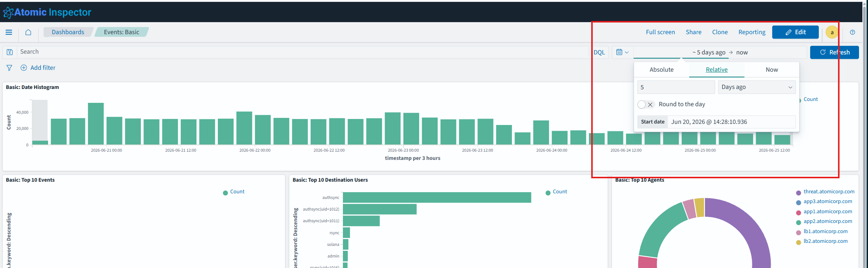
Task: Click the Search query input field
Action: pos(303,52)
